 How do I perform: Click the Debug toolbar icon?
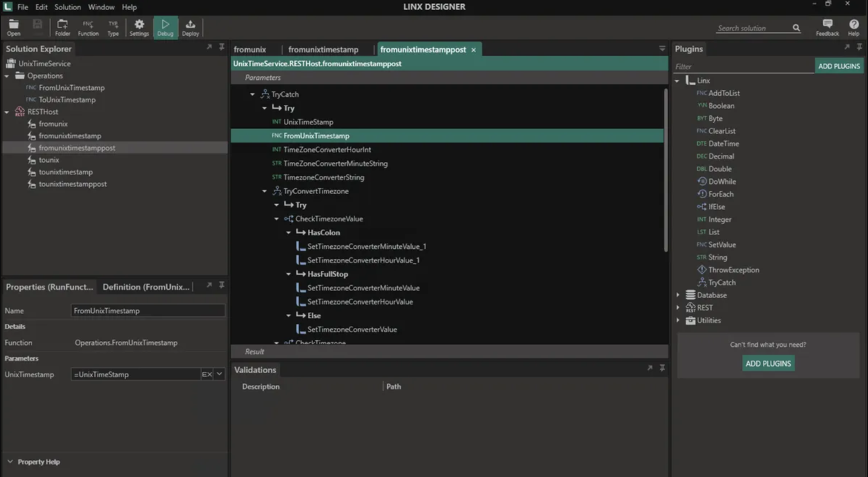point(165,26)
